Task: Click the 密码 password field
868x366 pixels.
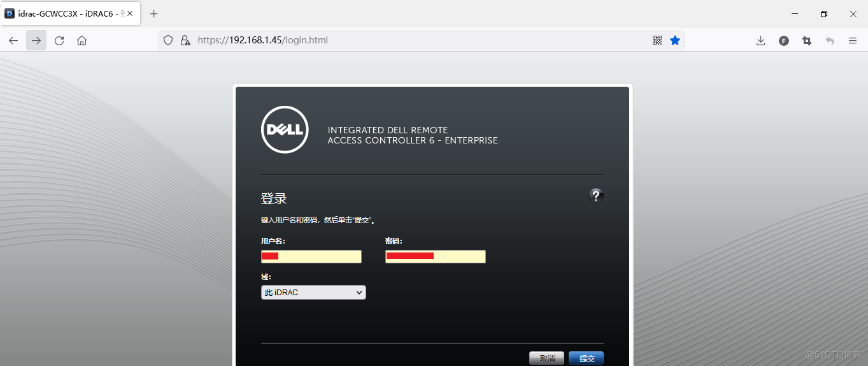Action: click(436, 256)
